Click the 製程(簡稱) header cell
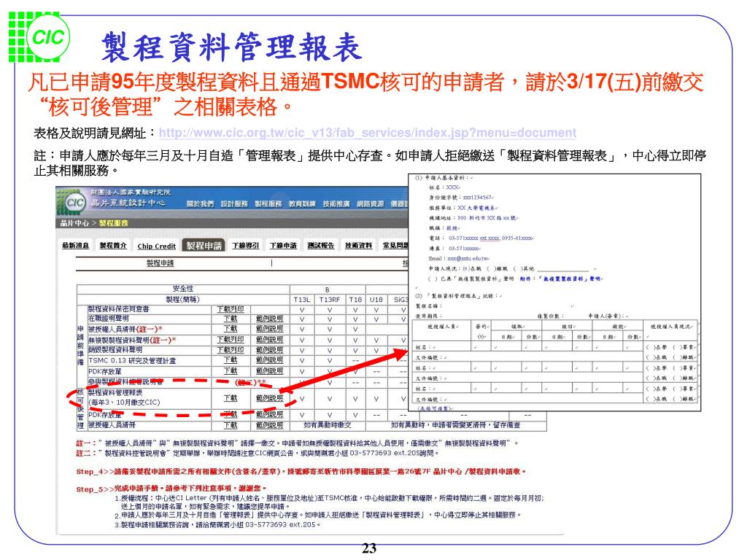Screen dimensions: 747x560 (x=183, y=300)
